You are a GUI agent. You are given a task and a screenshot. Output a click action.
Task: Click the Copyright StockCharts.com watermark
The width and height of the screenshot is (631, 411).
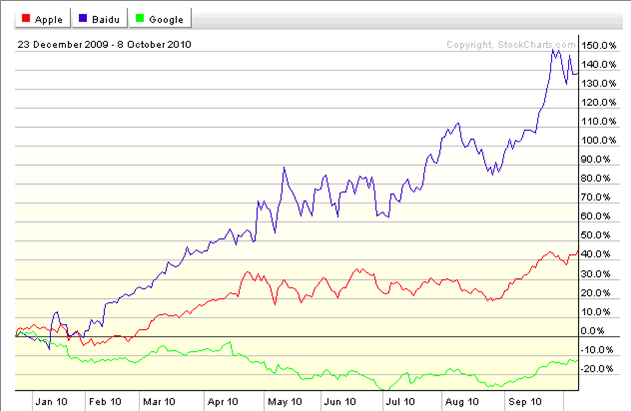(511, 45)
